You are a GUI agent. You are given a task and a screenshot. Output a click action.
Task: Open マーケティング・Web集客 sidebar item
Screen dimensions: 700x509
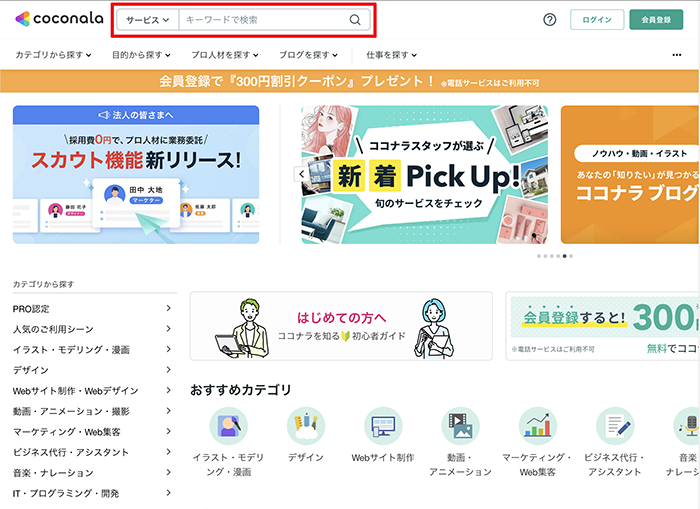point(92,432)
